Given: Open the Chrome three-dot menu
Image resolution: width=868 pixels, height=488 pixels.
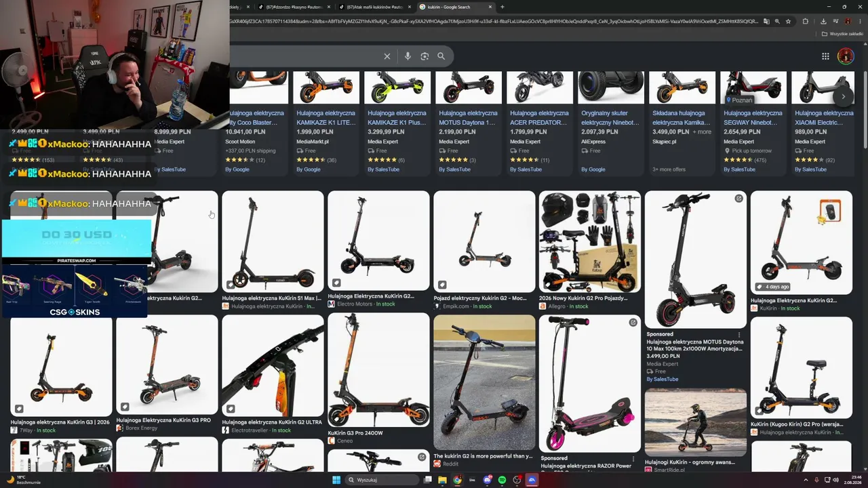Looking at the screenshot, I should click(859, 21).
